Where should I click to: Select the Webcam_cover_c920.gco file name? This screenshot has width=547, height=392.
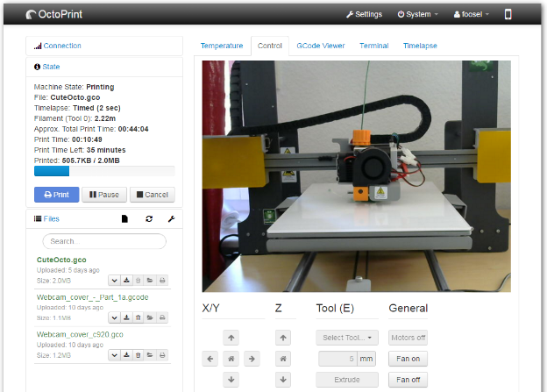click(x=80, y=334)
